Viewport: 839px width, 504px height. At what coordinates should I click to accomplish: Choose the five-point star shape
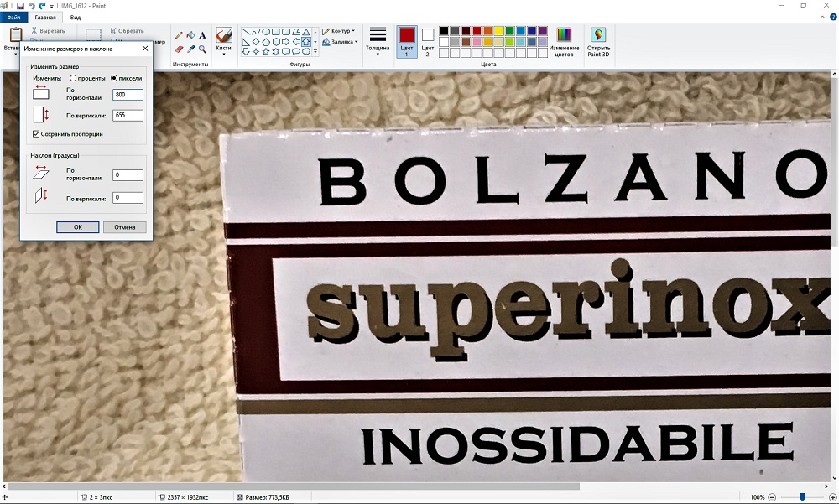[266, 51]
